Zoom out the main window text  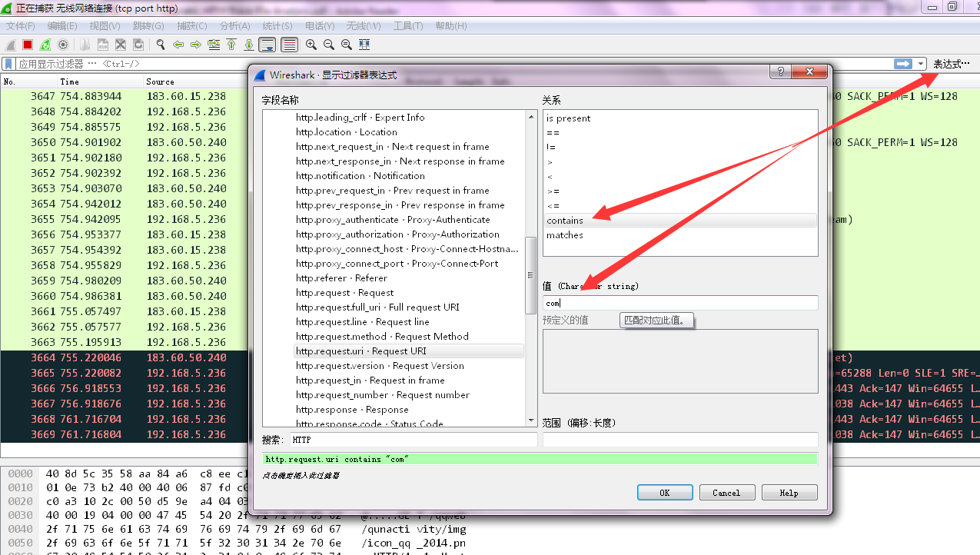point(329,45)
